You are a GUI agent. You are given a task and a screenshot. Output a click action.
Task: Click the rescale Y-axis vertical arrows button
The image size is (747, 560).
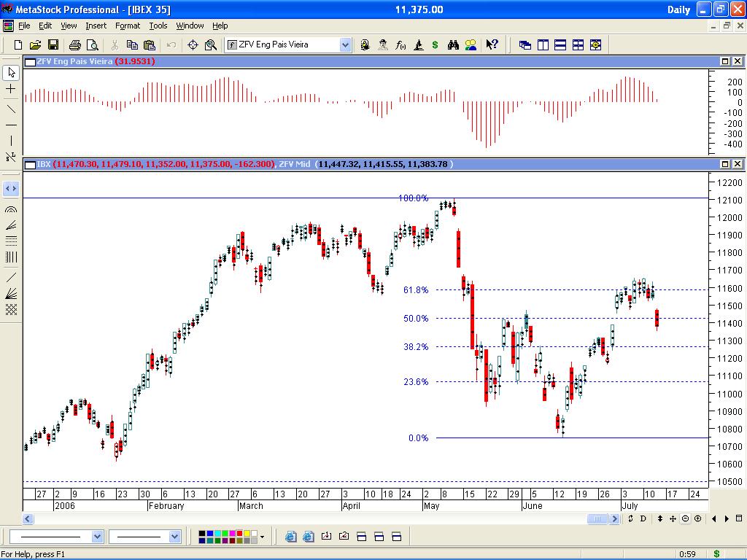coord(659,518)
